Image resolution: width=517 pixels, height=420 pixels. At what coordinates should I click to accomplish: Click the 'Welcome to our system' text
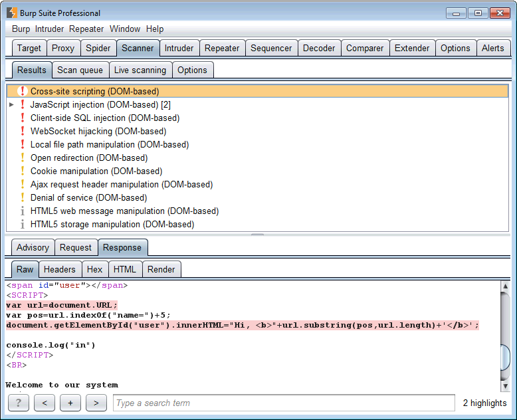coord(62,385)
